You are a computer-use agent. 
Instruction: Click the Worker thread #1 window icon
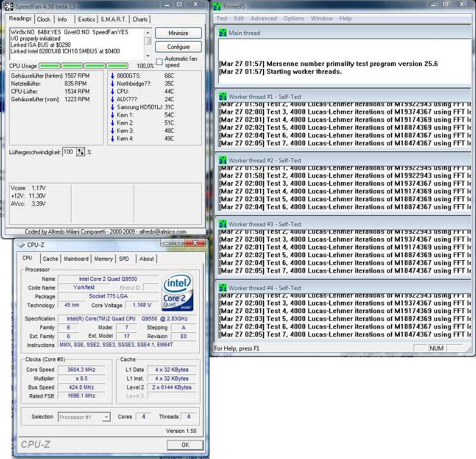coord(223,96)
